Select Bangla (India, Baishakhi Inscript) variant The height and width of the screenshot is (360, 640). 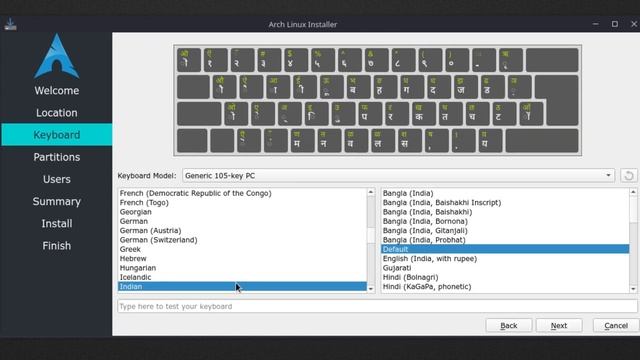(505, 202)
